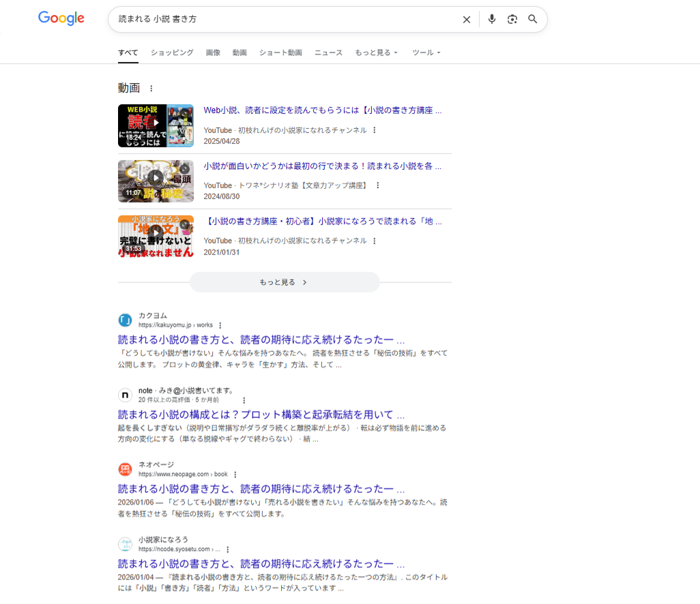This screenshot has width=700, height=604.
Task: Clear the search box with X icon
Action: pyautogui.click(x=467, y=20)
